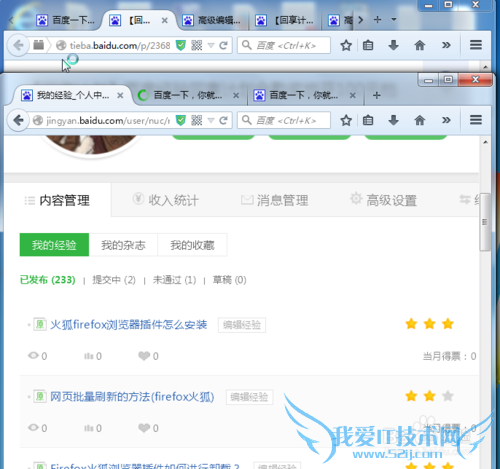Open new tab plus in front window

(x=377, y=96)
